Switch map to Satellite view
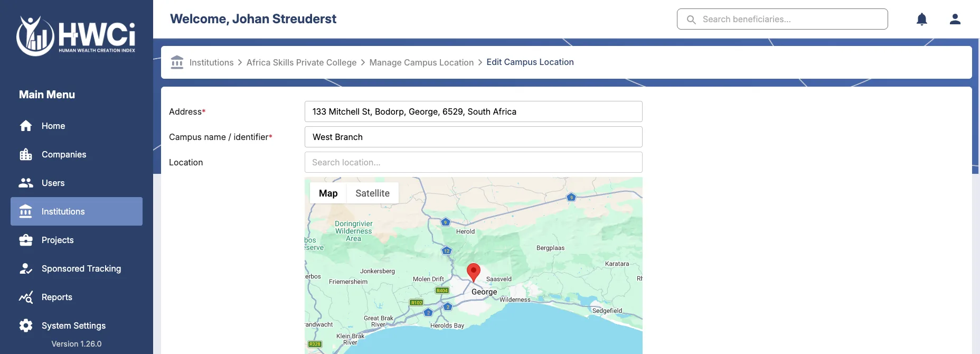 [x=373, y=193]
